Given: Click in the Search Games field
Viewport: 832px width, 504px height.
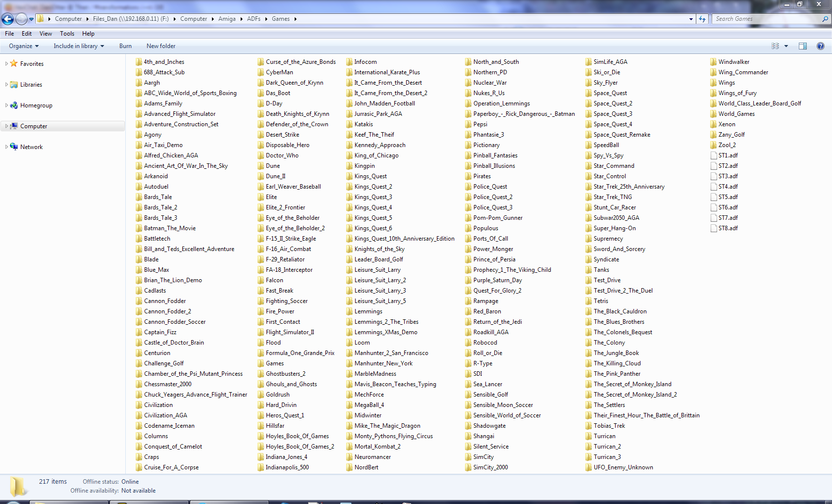Looking at the screenshot, I should (x=765, y=19).
